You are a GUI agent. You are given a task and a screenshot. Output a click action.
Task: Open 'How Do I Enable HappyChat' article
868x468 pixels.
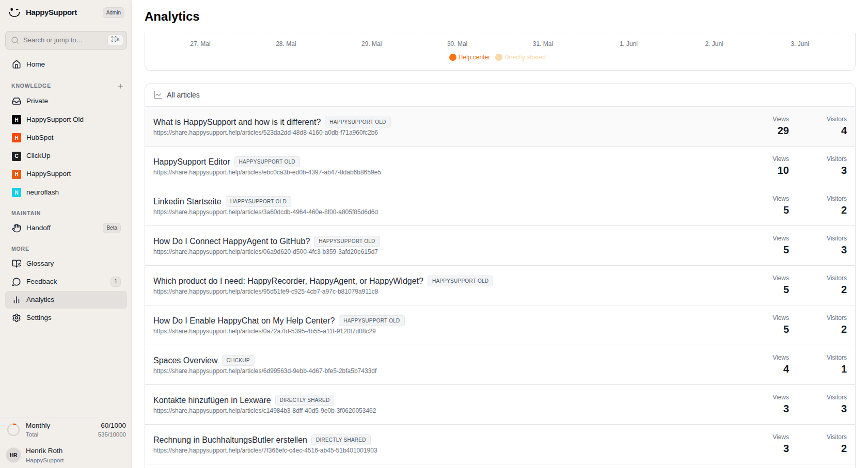[x=244, y=321]
